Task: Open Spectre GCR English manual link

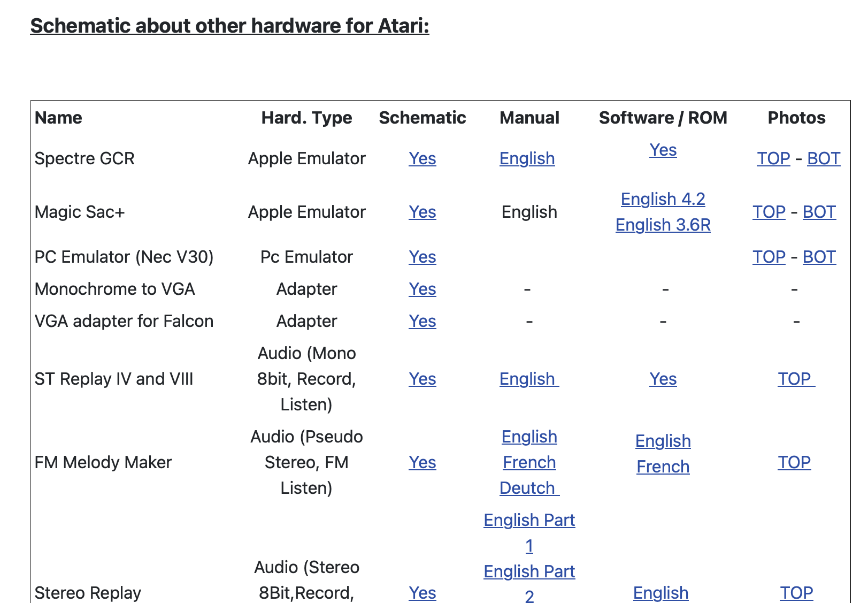Action: (x=527, y=158)
